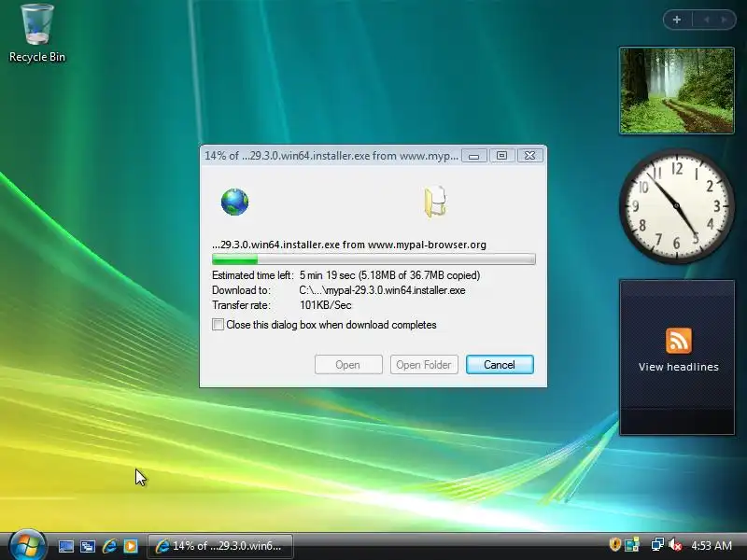
Task: Click the taskbar clock showing 4:53 AM
Action: tap(712, 545)
